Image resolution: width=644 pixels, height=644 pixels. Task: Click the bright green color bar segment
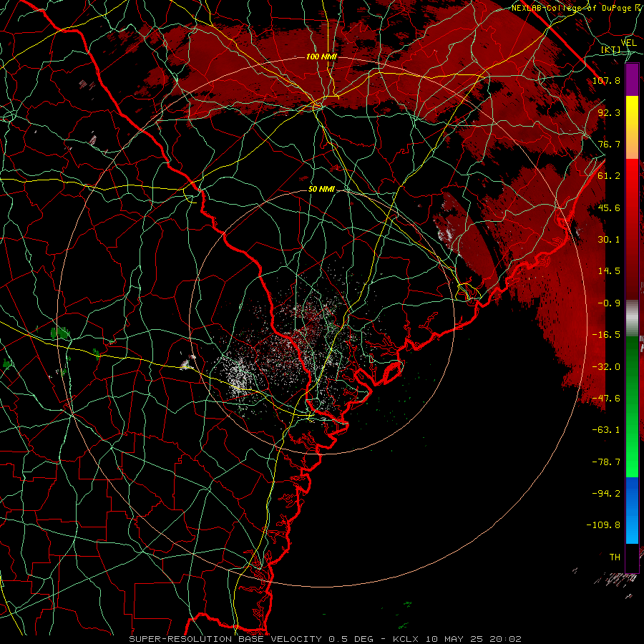[x=632, y=446]
